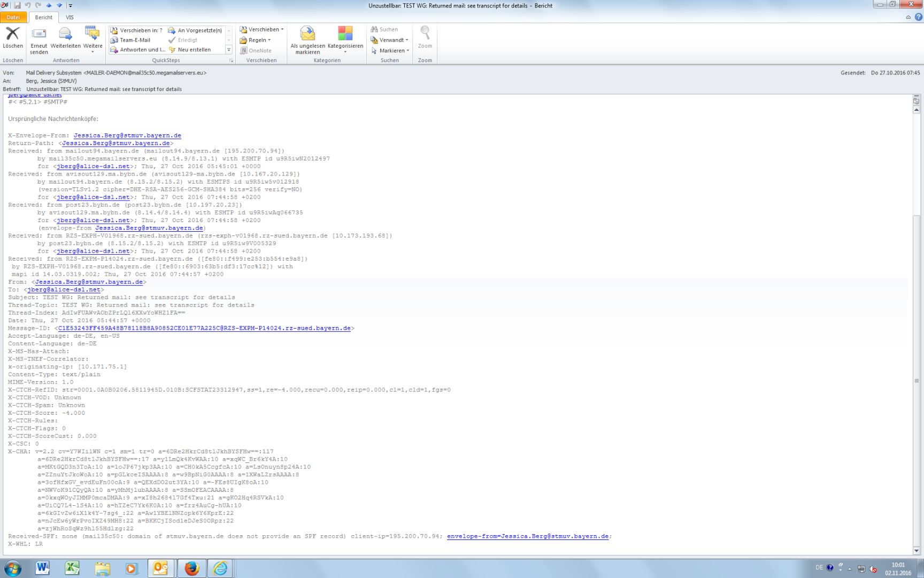Viewport: 924px width, 578px height.
Task: Show hidden tray icons arrow
Action: pyautogui.click(x=850, y=569)
